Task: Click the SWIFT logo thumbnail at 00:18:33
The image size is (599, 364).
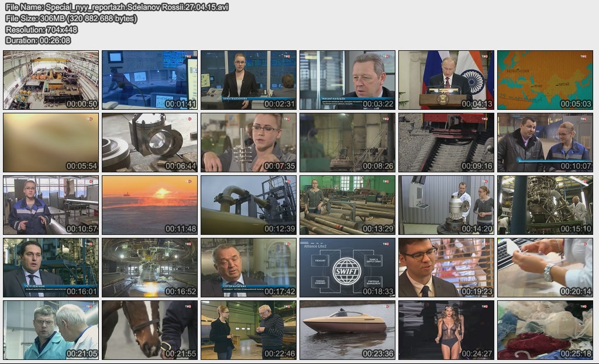Action: (x=347, y=268)
